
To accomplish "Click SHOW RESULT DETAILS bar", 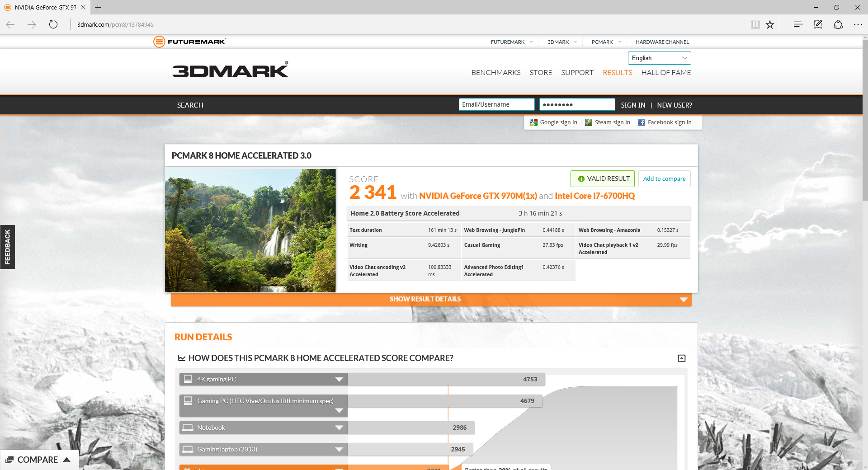I will click(431, 299).
